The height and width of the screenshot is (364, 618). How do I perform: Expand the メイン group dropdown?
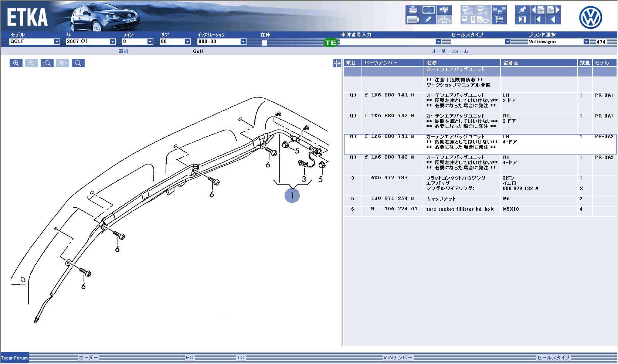pyautogui.click(x=150, y=42)
